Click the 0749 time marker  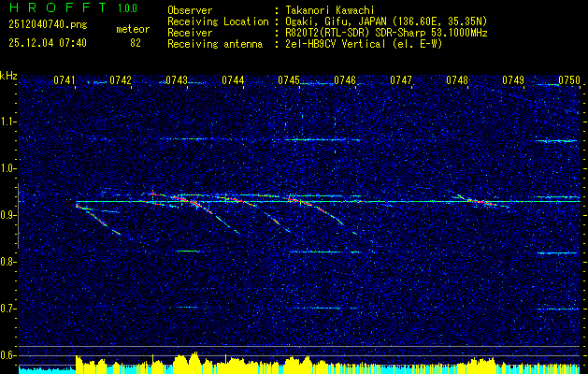[x=513, y=80]
